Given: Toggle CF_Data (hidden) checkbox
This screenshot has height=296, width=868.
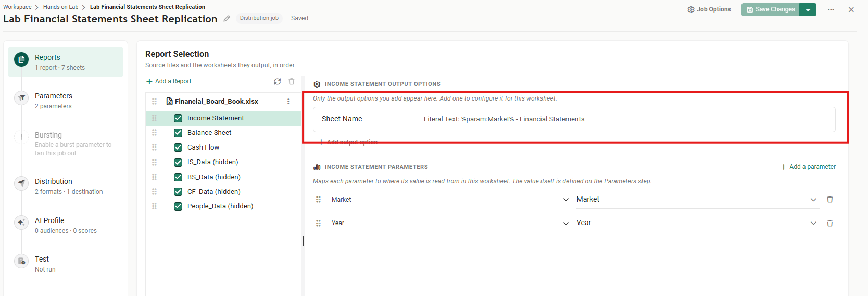Looking at the screenshot, I should tap(178, 192).
